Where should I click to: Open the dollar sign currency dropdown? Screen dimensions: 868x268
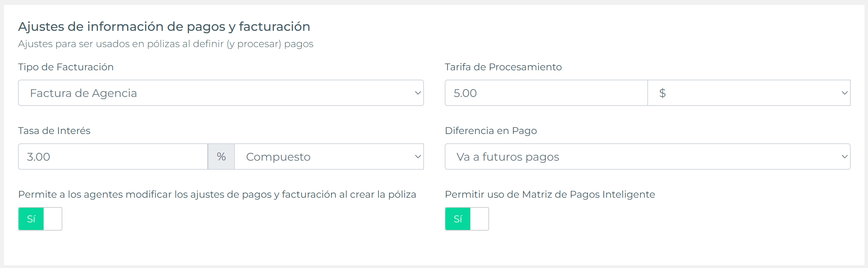point(748,93)
